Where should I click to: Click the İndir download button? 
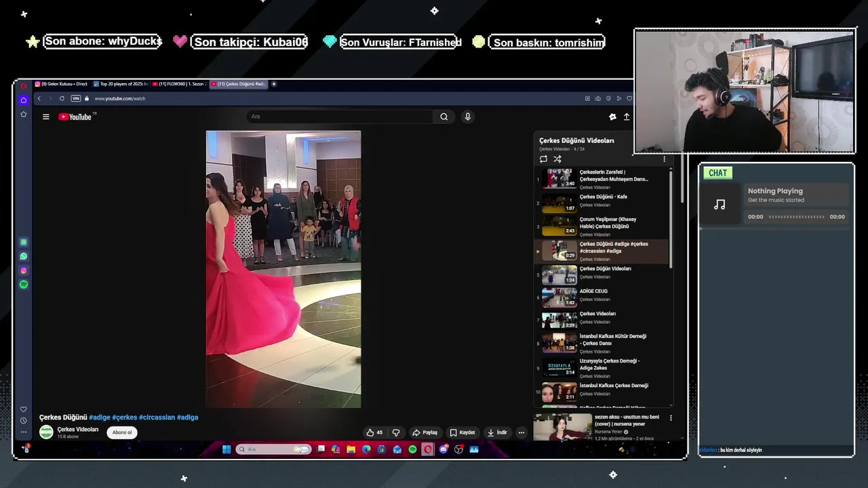(497, 432)
